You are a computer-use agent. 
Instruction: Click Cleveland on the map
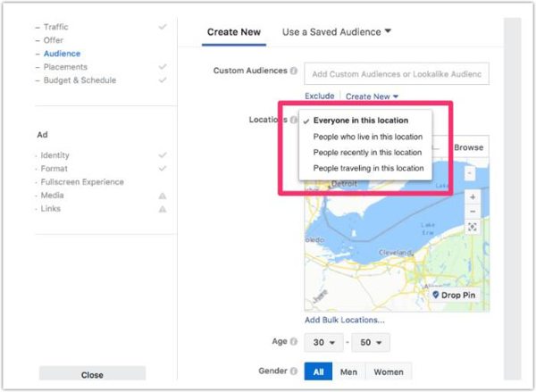395,253
